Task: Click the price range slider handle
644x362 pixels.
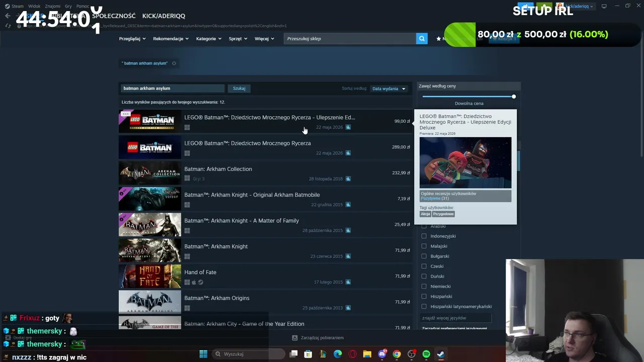Action: [x=514, y=97]
